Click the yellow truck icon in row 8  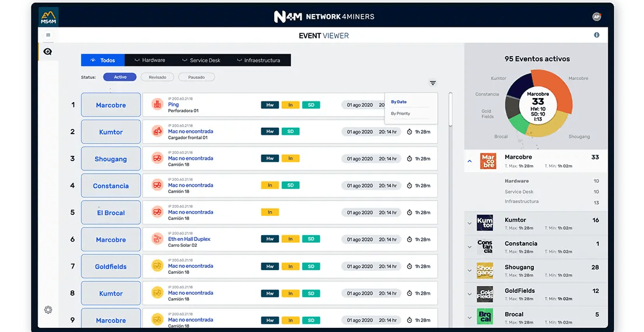click(x=157, y=293)
